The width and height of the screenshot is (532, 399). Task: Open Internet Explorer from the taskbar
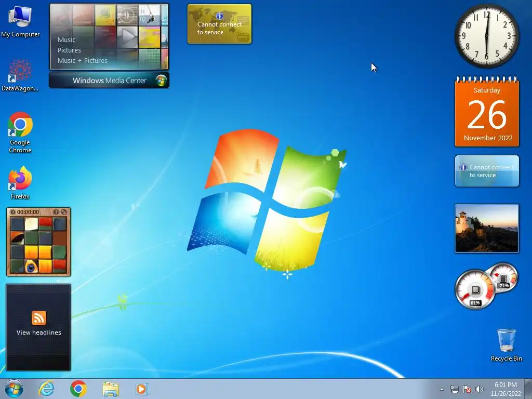click(x=46, y=389)
